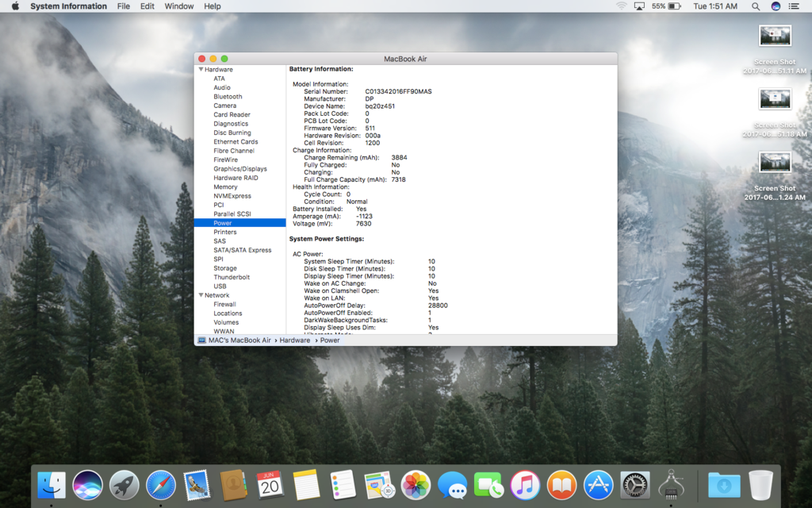Select NVMExpress in the sidebar
Image resolution: width=812 pixels, height=508 pixels.
232,196
